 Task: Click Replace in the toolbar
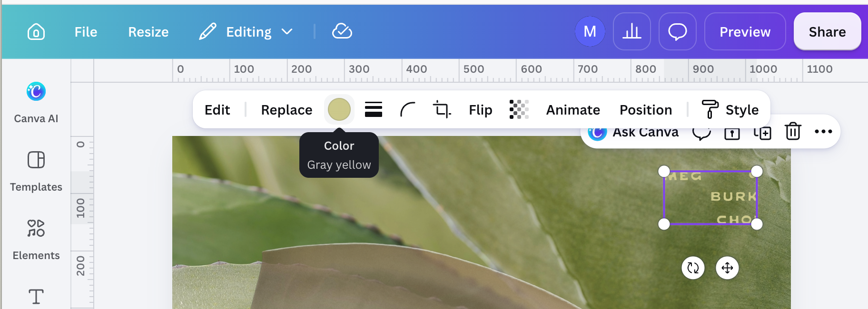pos(286,110)
